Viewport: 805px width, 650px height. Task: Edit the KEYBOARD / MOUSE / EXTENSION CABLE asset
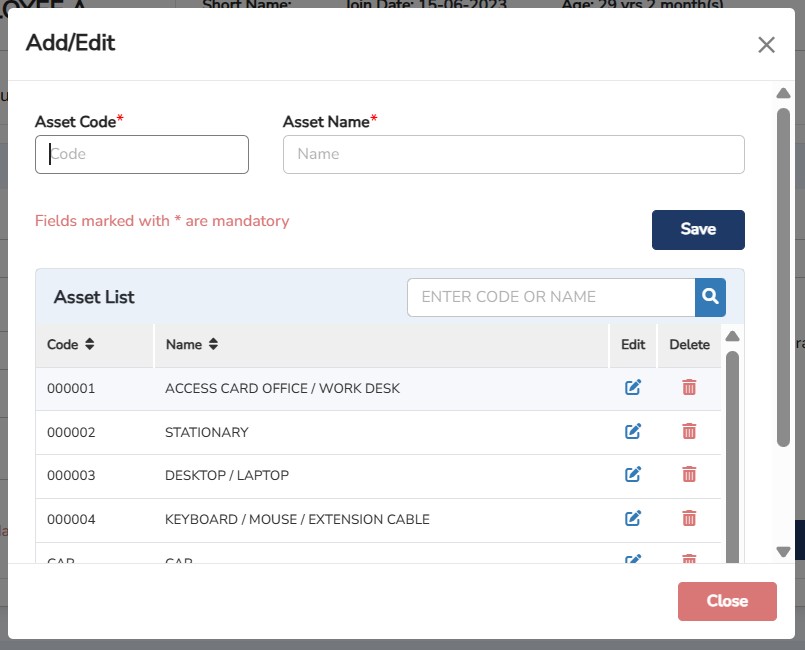632,518
